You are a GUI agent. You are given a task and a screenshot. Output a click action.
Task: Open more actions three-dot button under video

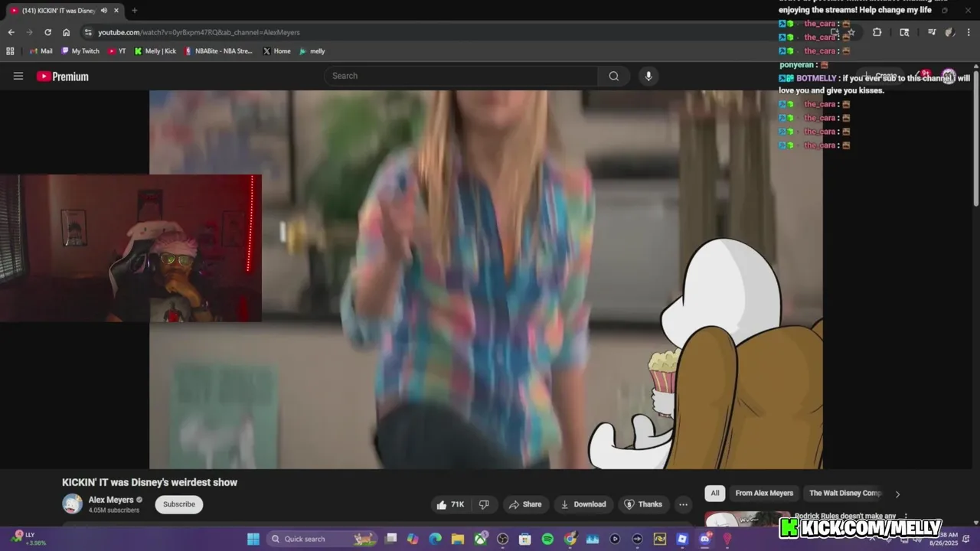tap(683, 504)
